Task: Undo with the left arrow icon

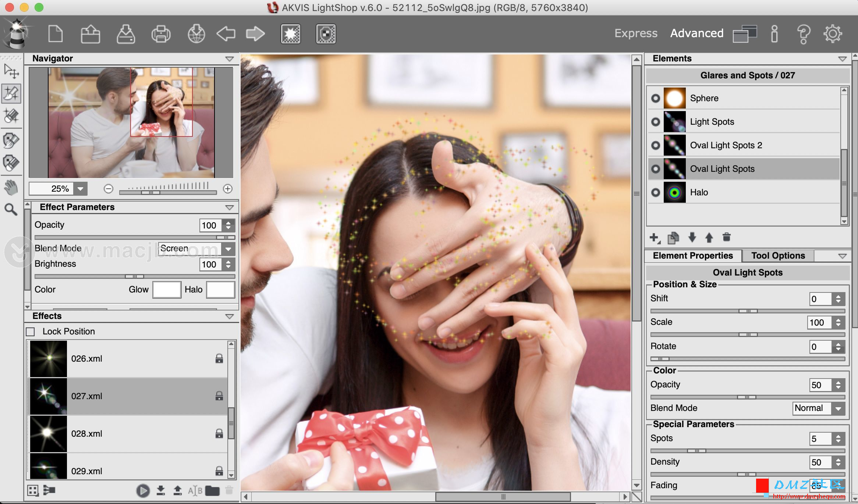Action: tap(226, 34)
